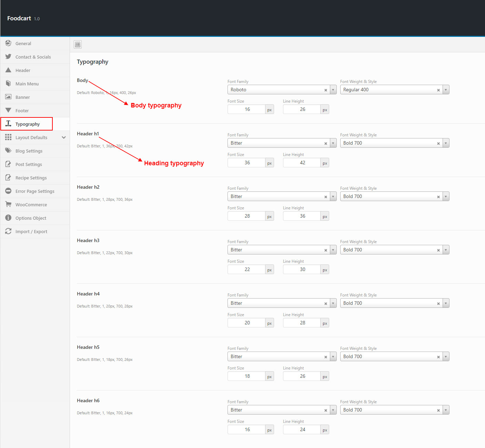Click the WooCommerce shopping cart icon

[8, 204]
